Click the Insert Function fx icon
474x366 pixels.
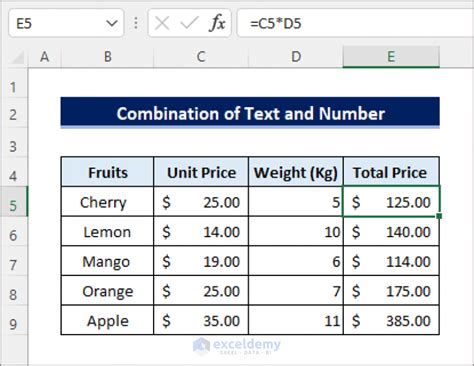click(217, 23)
